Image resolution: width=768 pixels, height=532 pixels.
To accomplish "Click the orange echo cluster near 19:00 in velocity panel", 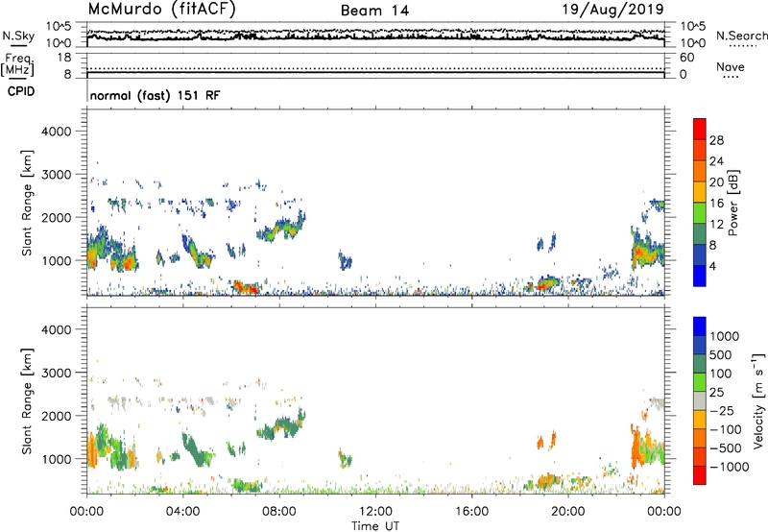I will point(546,481).
